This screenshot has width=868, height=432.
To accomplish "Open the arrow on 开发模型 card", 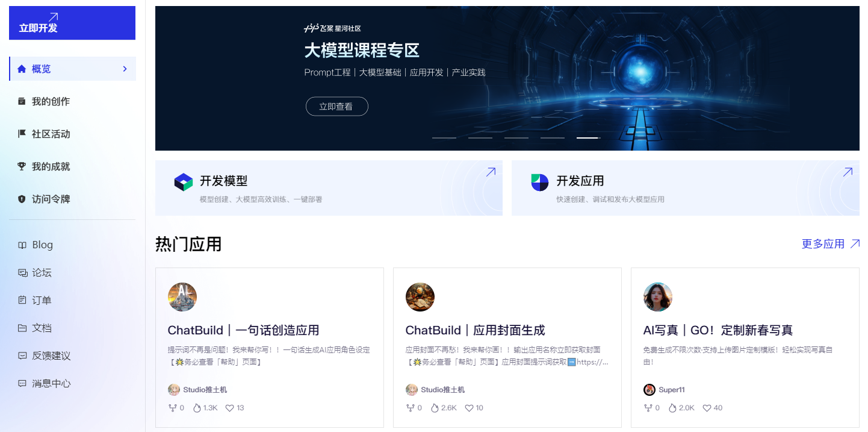I will [x=491, y=172].
